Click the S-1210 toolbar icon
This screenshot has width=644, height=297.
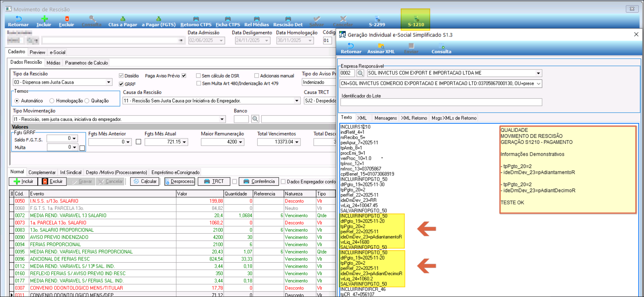tap(416, 21)
